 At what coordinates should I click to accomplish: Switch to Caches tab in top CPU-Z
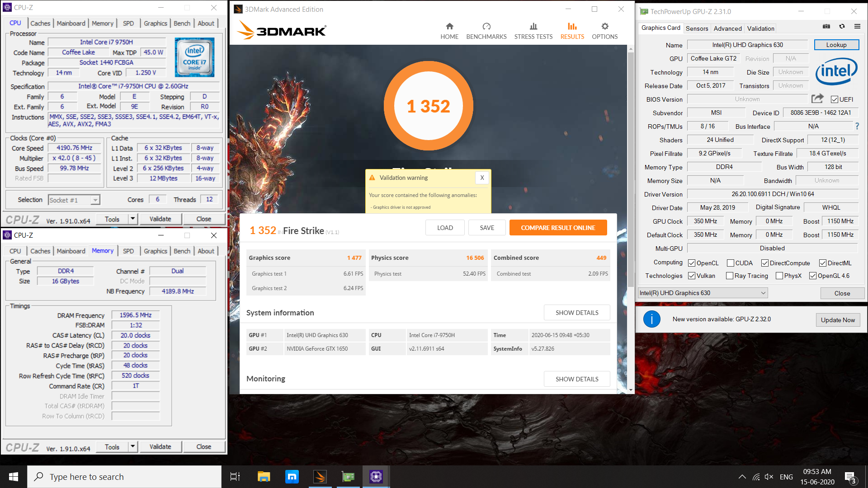[40, 23]
